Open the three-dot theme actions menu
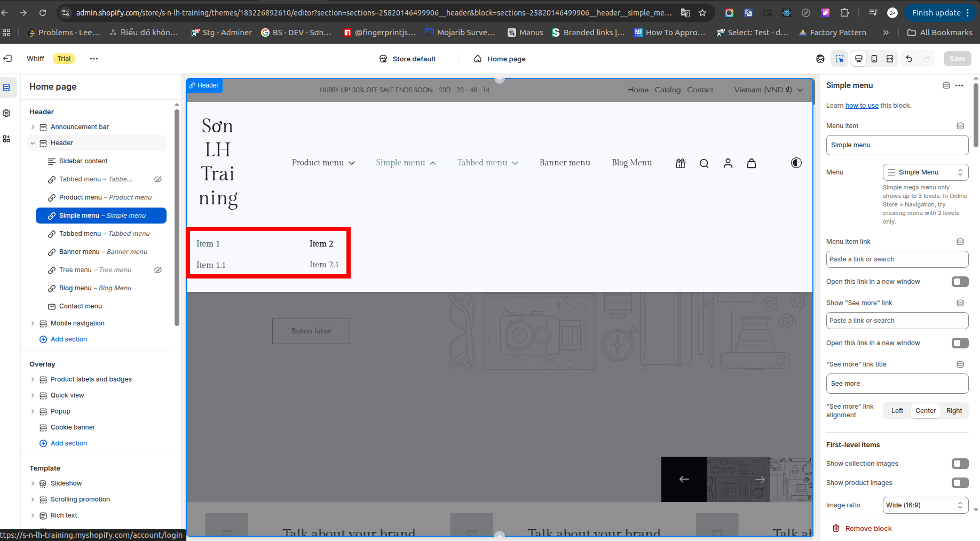980x541 pixels. tap(94, 59)
